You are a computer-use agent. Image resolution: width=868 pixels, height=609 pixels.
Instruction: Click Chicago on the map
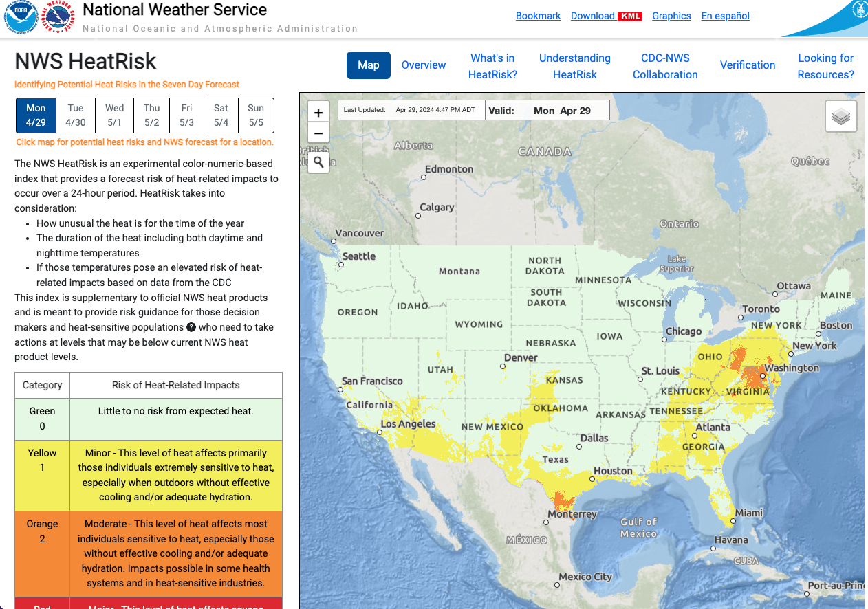[684, 331]
